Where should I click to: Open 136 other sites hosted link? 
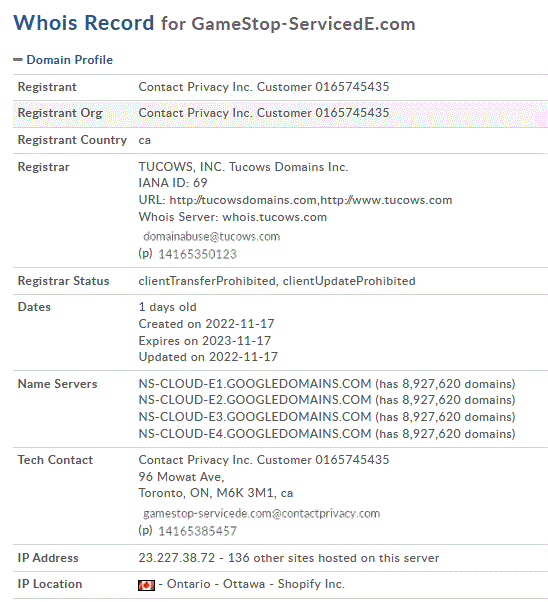point(333,558)
